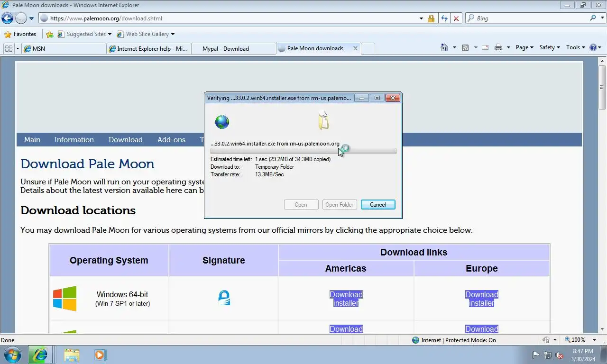Image resolution: width=607 pixels, height=364 pixels.
Task: Click the red Stop loading icon
Action: [456, 18]
